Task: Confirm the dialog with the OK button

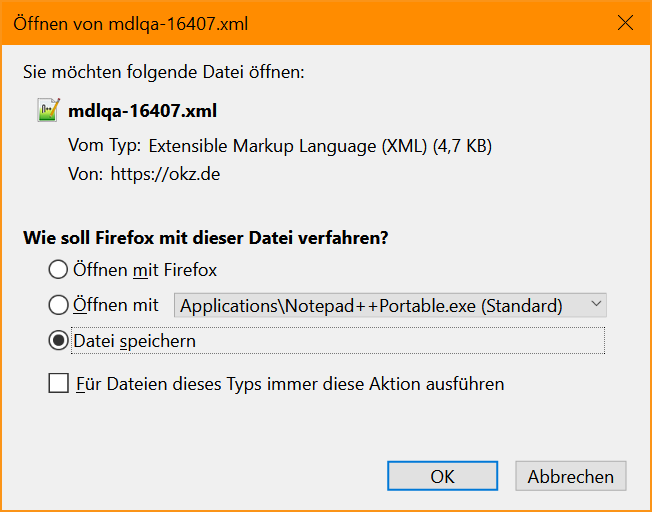Action: pos(442,476)
